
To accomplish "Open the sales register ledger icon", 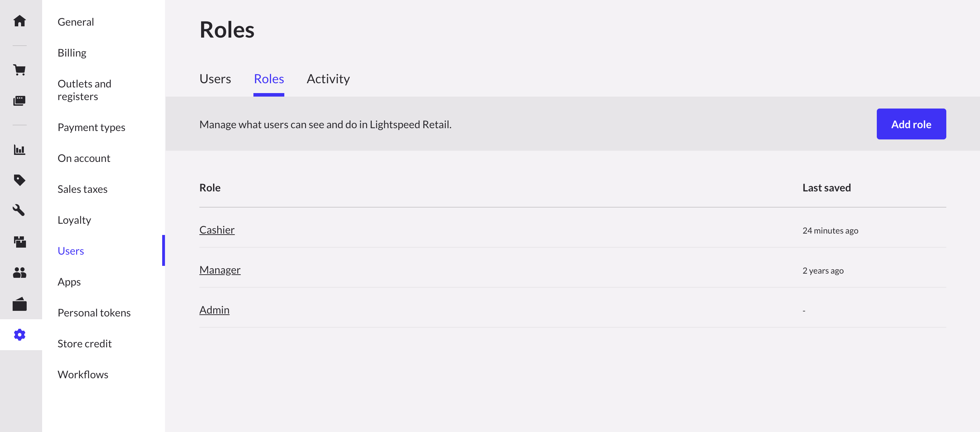I will coord(20,101).
